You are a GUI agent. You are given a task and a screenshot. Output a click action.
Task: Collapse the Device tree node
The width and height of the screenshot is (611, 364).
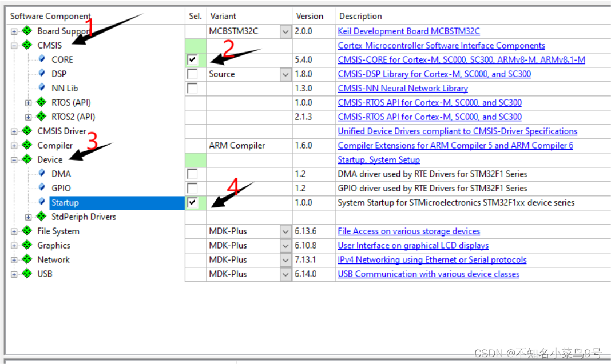pyautogui.click(x=14, y=160)
